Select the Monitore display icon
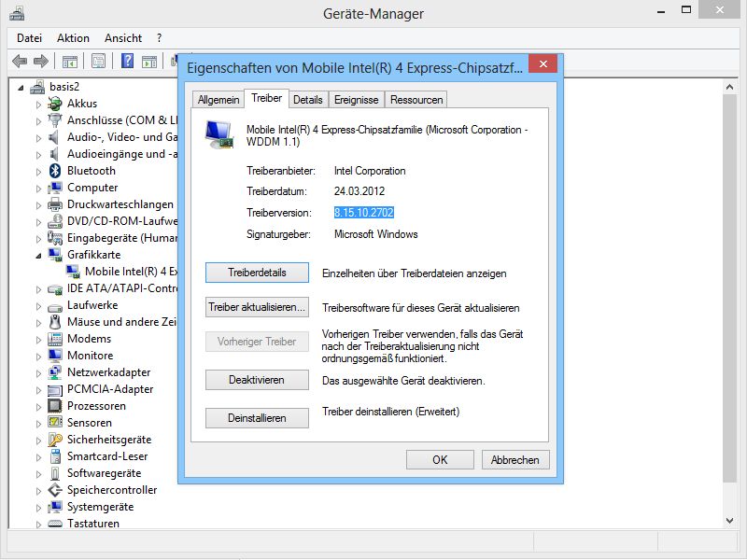The image size is (747, 560). coord(55,356)
